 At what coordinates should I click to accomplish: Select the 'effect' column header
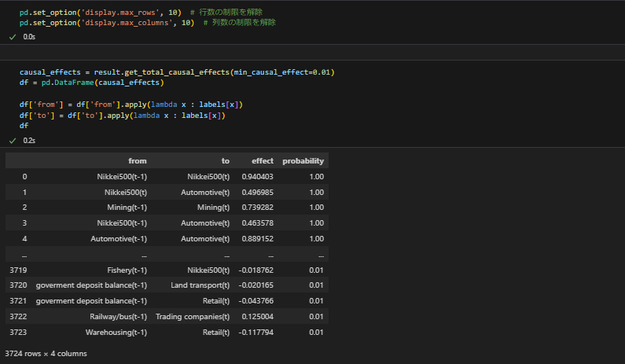click(263, 160)
